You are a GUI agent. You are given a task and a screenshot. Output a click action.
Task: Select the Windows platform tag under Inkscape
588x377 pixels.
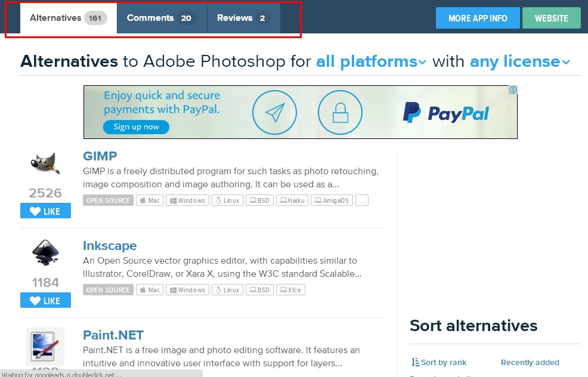click(187, 290)
